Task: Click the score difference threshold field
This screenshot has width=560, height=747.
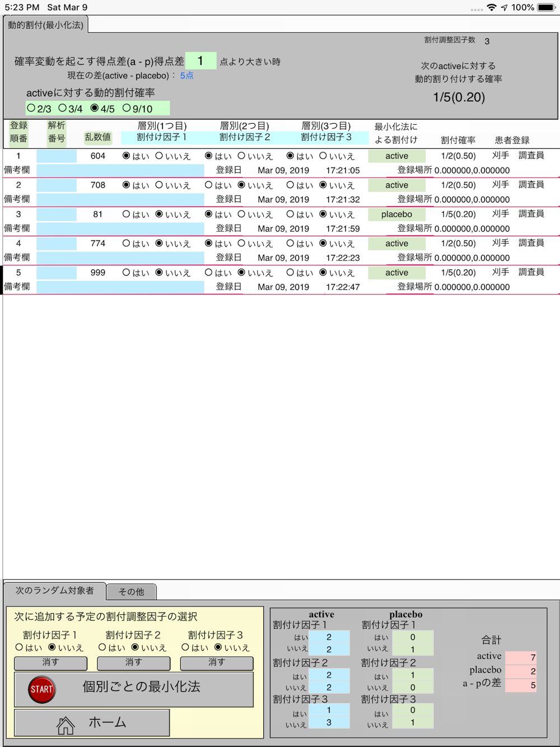Action: point(200,60)
